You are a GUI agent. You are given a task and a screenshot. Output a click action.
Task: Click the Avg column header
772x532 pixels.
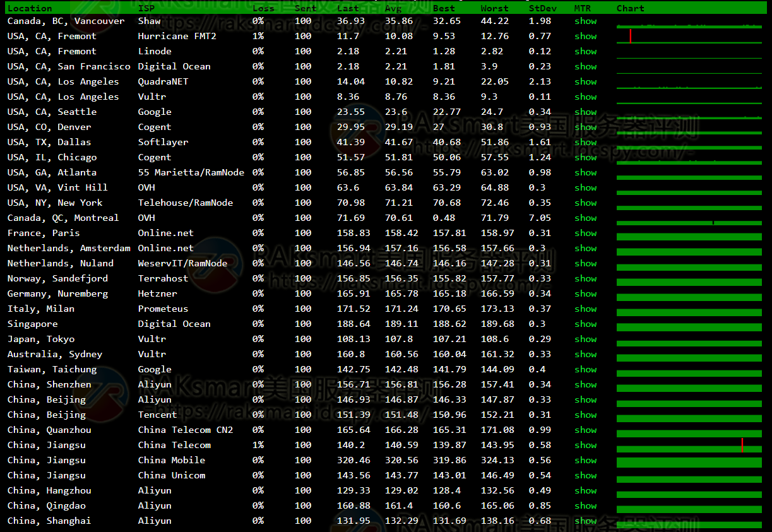393,8
